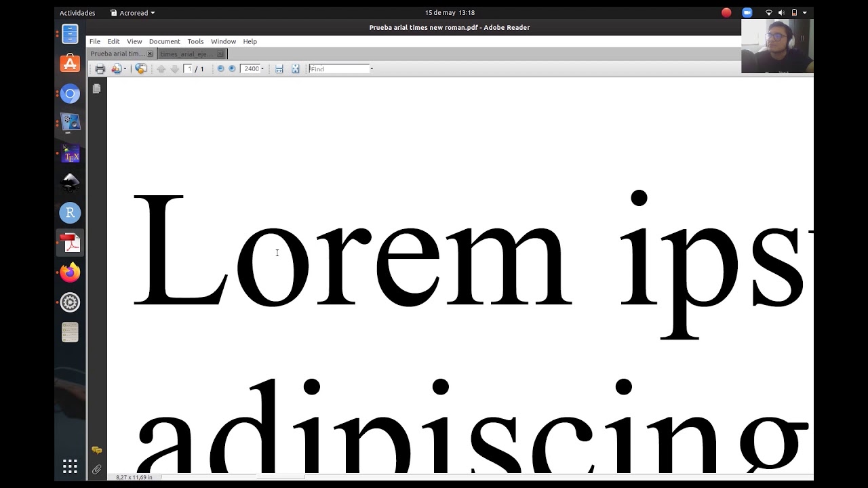Click the Find search field
This screenshot has width=868, height=488.
click(339, 69)
